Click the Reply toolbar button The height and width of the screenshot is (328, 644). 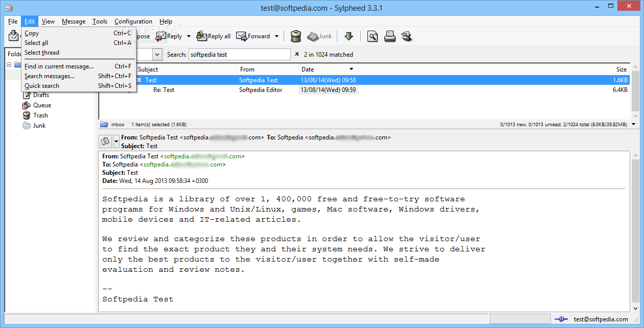(169, 36)
